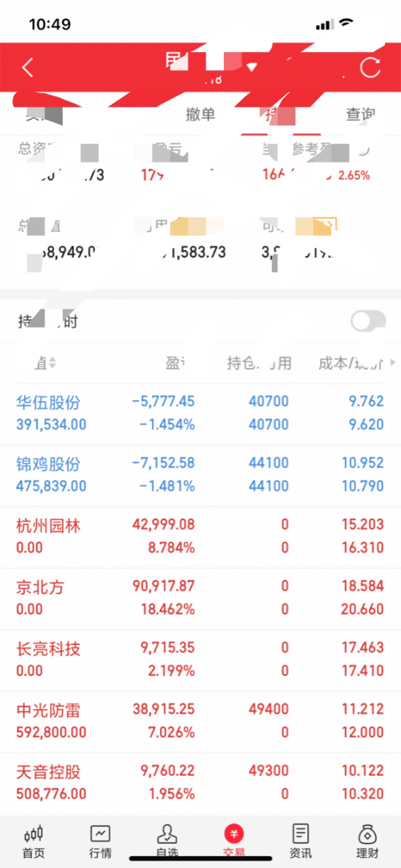Toggle the holdings switch on
The height and width of the screenshot is (868, 401).
(x=368, y=321)
